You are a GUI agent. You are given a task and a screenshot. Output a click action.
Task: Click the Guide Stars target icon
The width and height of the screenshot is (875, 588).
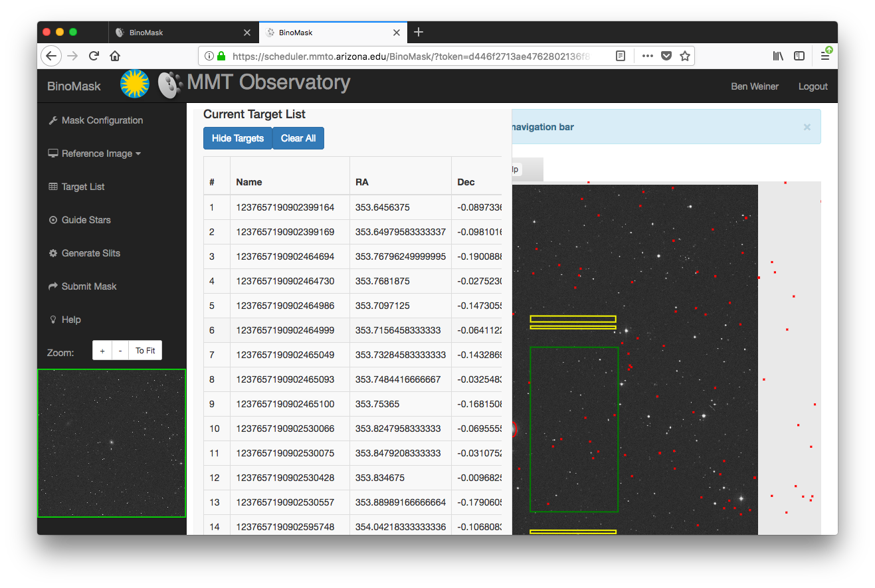(x=53, y=220)
